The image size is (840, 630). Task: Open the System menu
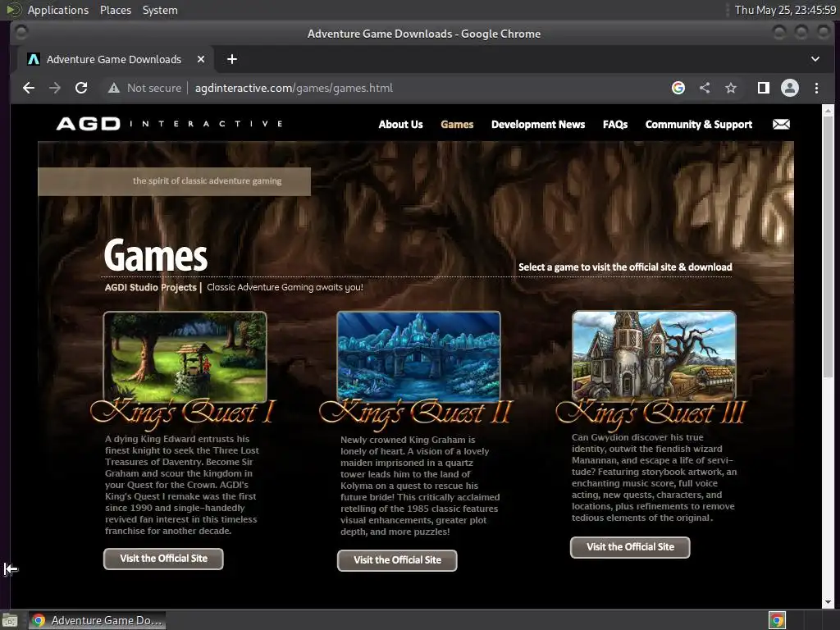(x=160, y=10)
